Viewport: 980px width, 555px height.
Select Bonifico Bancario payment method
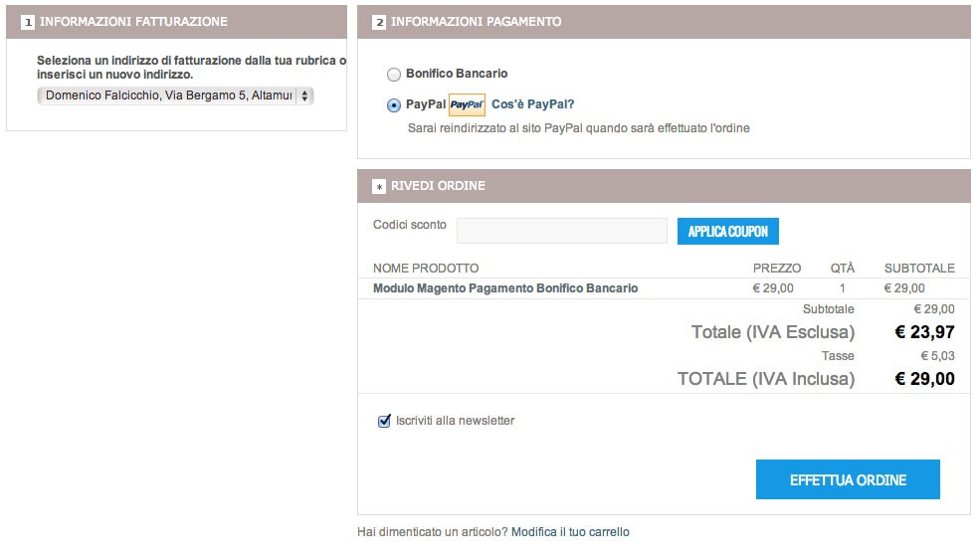394,75
